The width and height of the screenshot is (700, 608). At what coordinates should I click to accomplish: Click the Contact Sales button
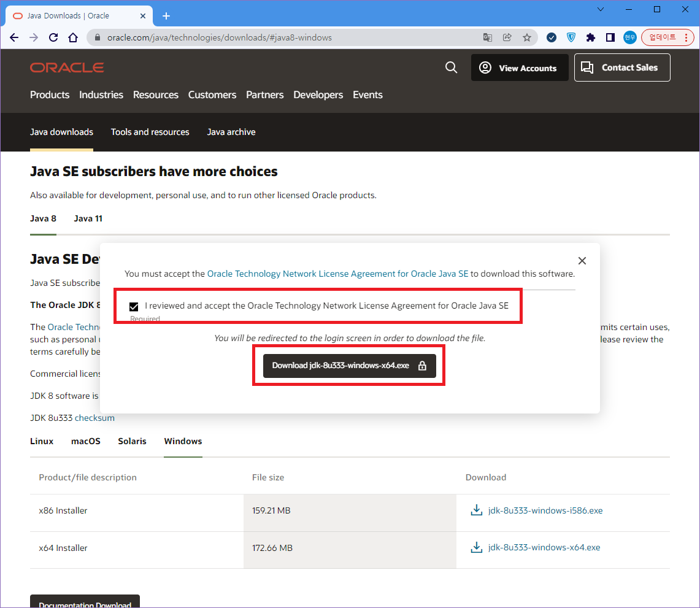[622, 67]
